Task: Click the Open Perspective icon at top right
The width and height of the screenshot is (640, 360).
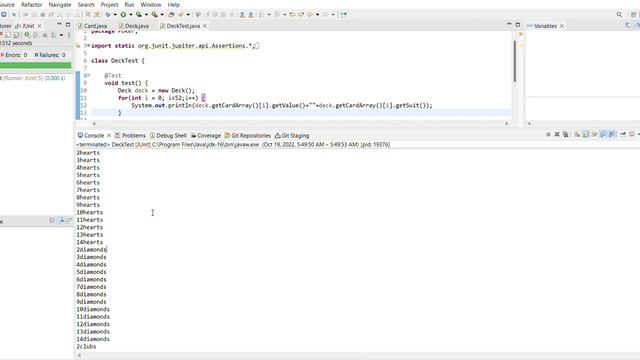Action: point(633,14)
